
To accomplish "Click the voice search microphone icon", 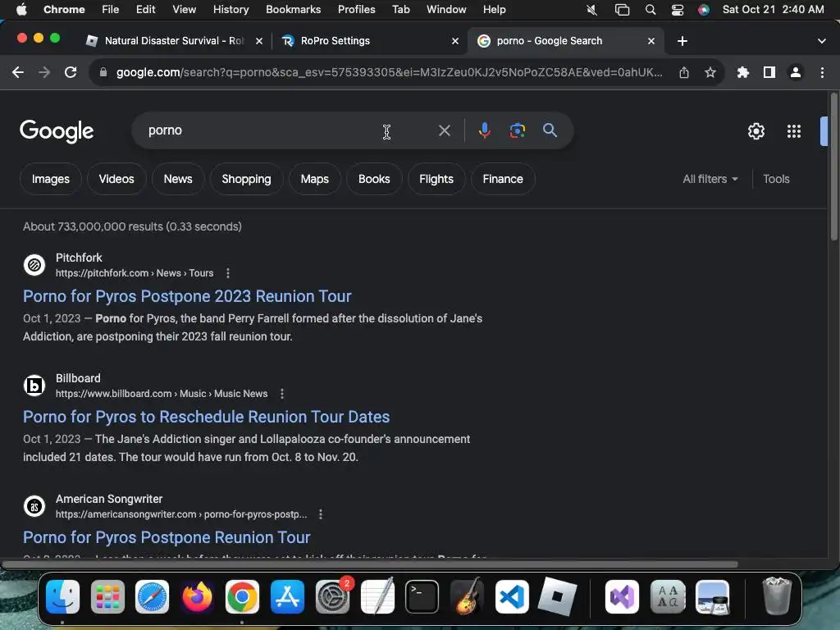I will (484, 130).
